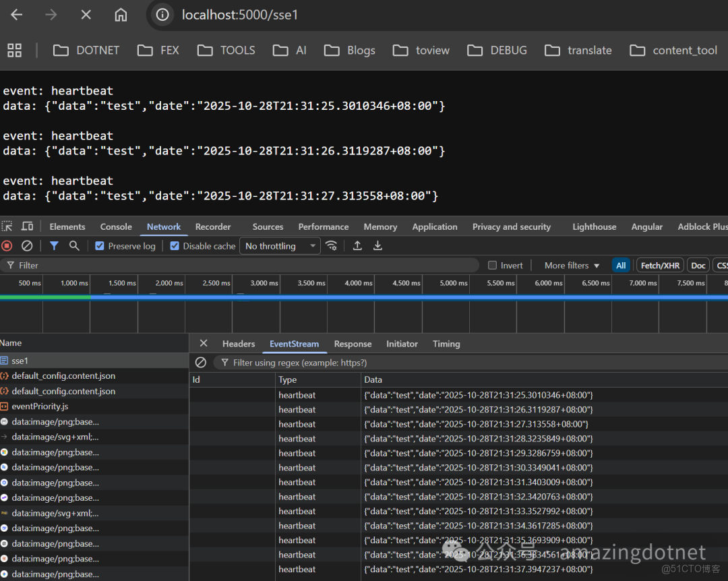The height and width of the screenshot is (581, 728).
Task: Open the network search panel
Action: pos(74,245)
